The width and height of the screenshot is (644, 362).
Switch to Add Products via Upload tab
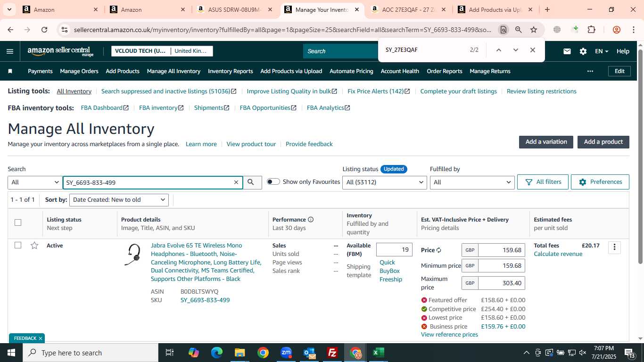[495, 9]
